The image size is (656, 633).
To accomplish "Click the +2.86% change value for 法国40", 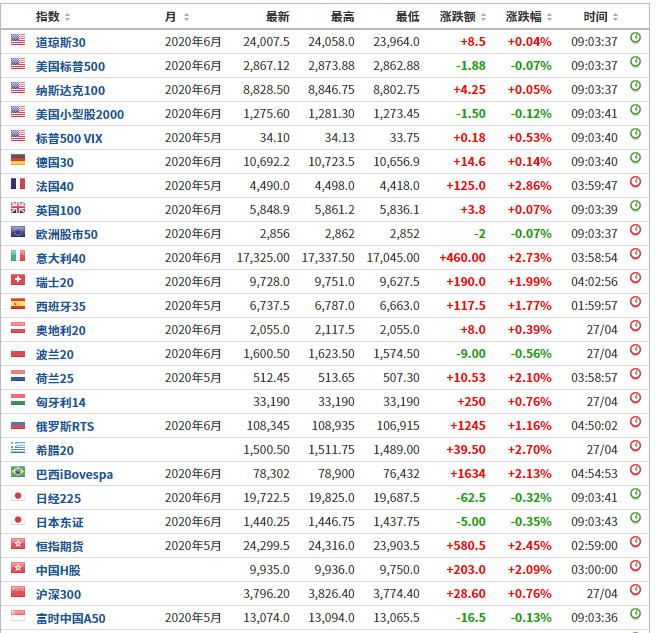I will (x=529, y=186).
